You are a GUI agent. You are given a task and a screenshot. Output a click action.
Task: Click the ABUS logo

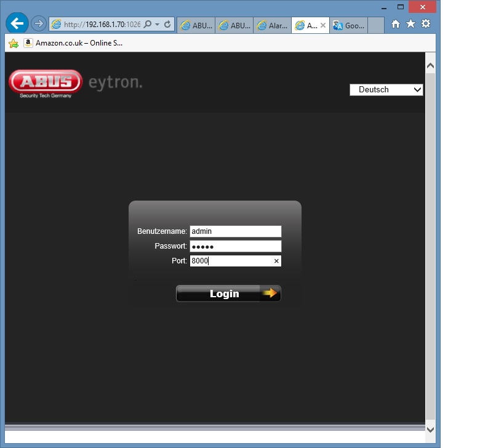(x=46, y=82)
